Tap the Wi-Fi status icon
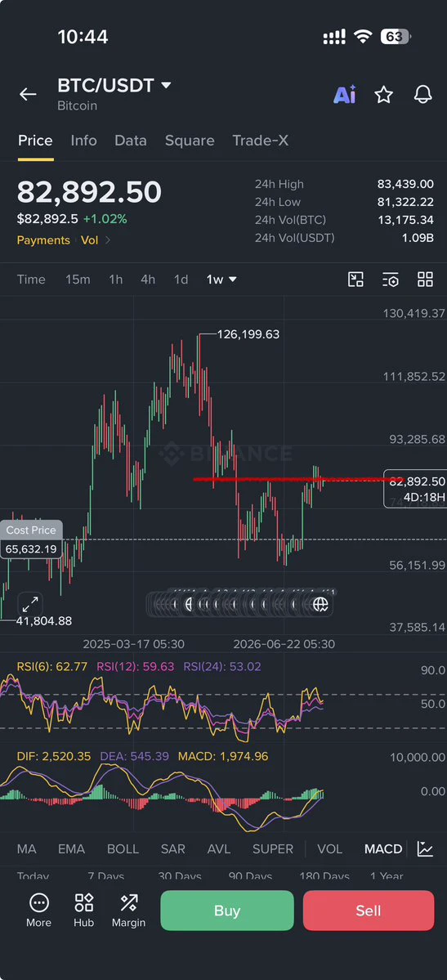The width and height of the screenshot is (447, 980). (363, 37)
